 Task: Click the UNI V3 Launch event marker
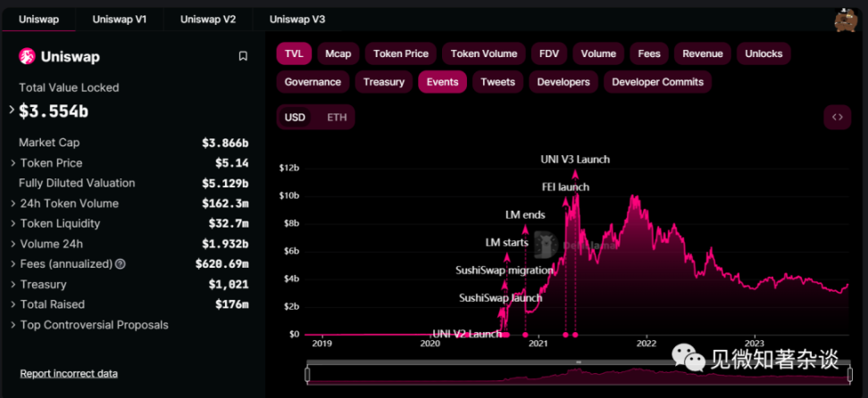pyautogui.click(x=575, y=335)
